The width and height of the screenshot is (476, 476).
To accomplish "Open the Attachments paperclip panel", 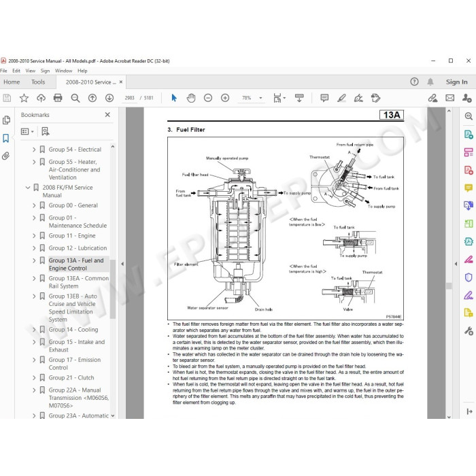I will (5, 156).
